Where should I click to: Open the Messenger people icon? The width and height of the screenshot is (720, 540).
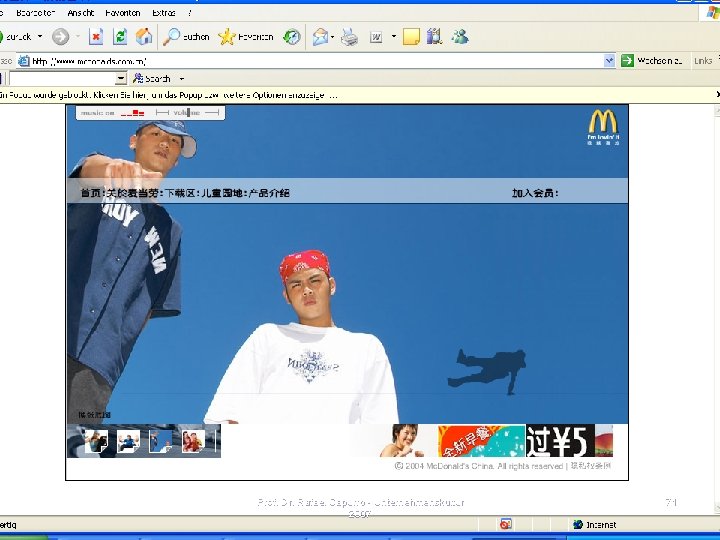point(460,37)
